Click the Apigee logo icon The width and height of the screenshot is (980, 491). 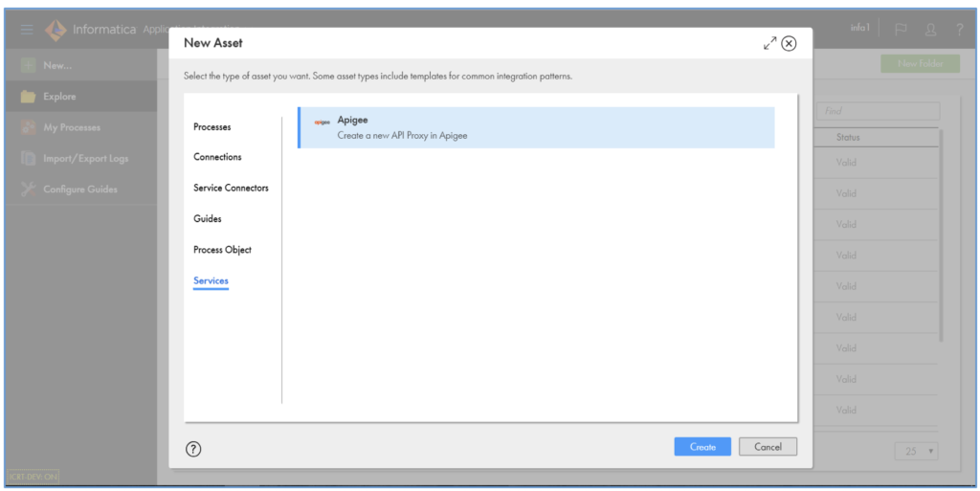pos(323,122)
